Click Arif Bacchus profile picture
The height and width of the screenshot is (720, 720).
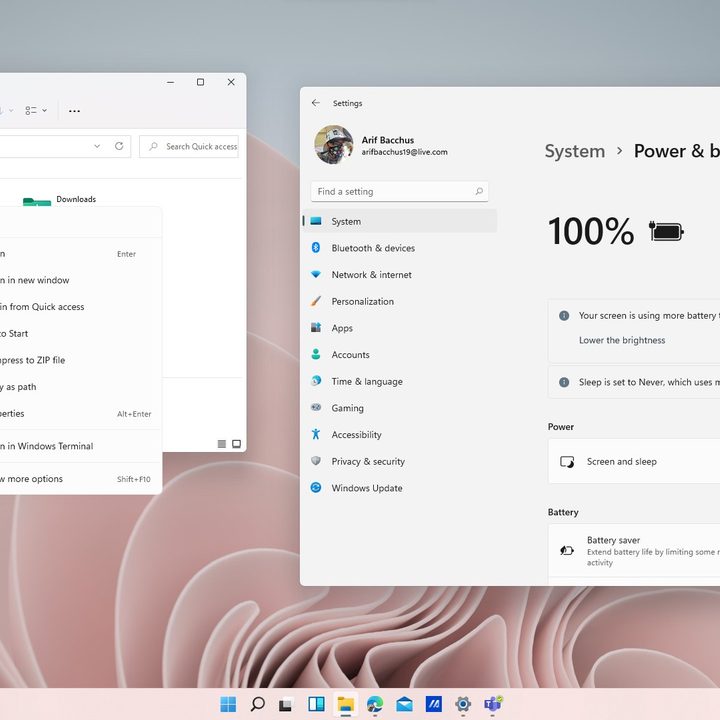pyautogui.click(x=334, y=144)
